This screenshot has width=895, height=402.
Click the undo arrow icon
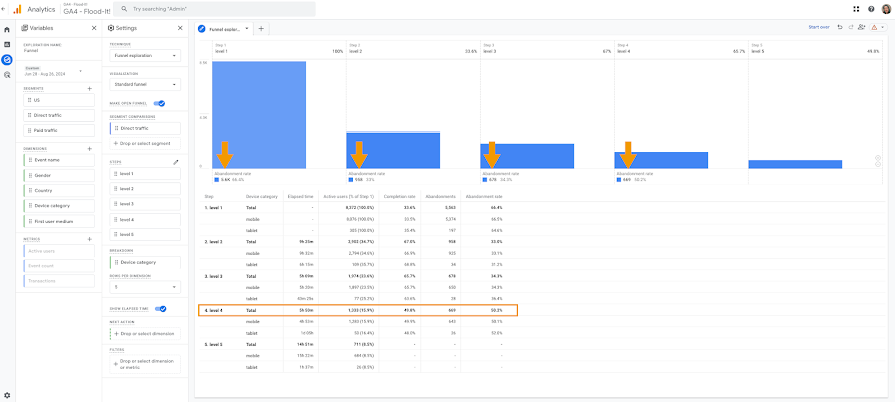(x=840, y=27)
